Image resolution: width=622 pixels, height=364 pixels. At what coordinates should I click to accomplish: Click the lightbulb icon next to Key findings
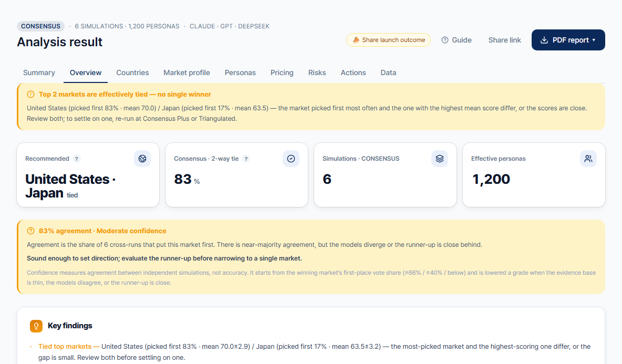tap(36, 326)
